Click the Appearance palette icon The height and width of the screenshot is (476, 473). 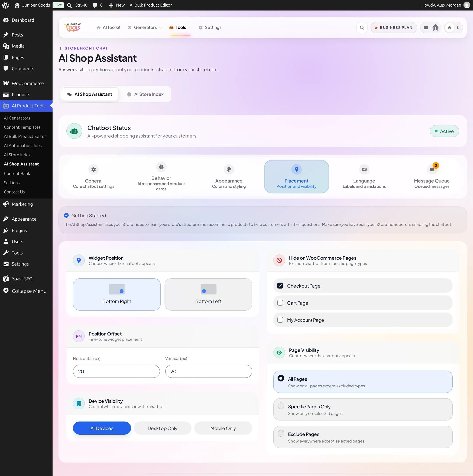(229, 169)
